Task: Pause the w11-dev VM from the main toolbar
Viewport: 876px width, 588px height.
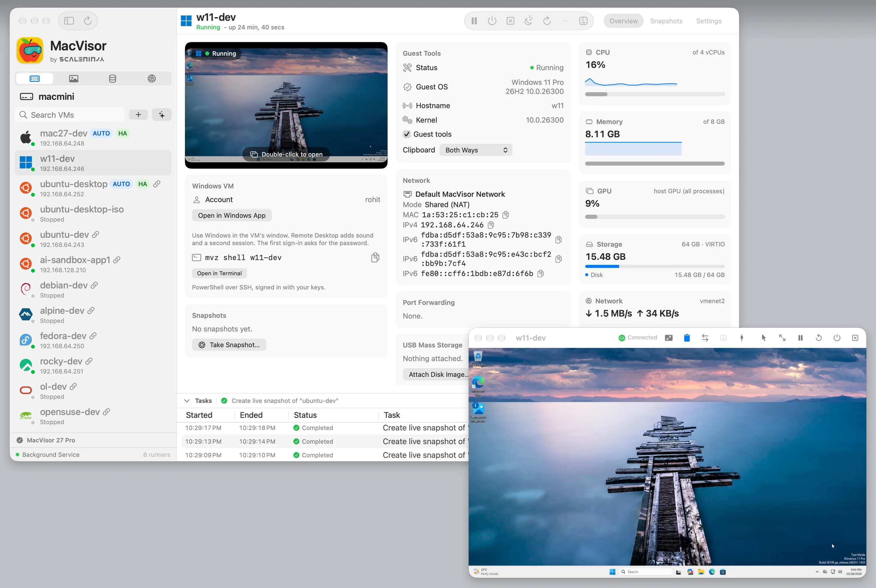Action: coord(474,21)
